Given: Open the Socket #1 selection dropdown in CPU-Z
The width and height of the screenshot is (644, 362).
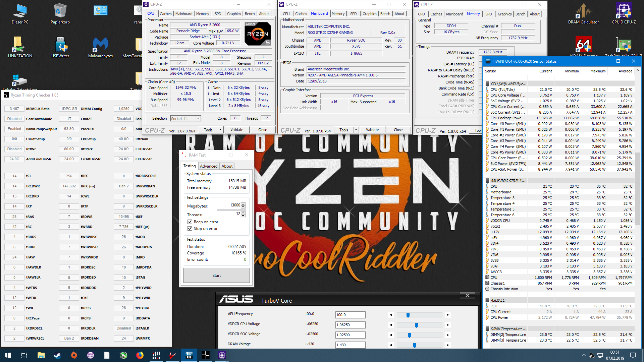Looking at the screenshot, I should (198, 118).
